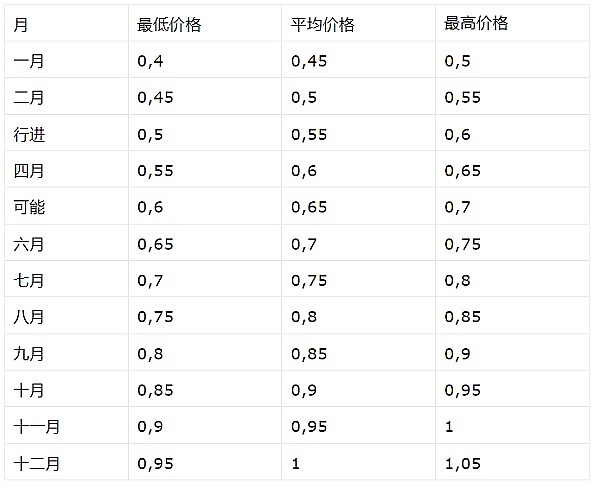Select the 四月 row label
Image resolution: width=600 pixels, height=489 pixels.
coord(29,171)
